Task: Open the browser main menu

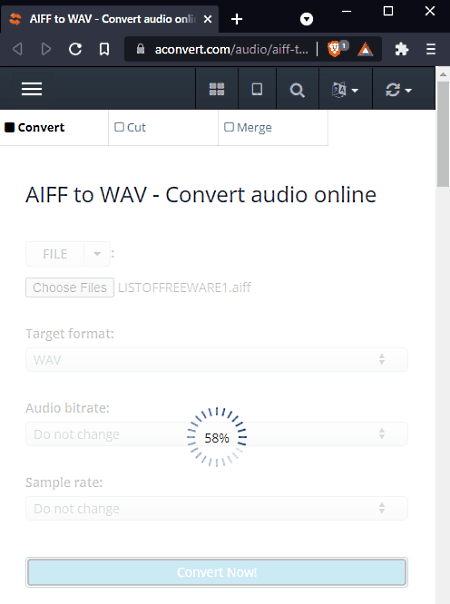Action: 431,49
